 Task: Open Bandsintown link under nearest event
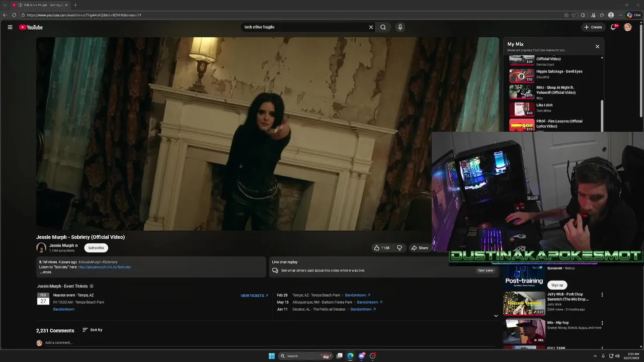click(x=63, y=309)
